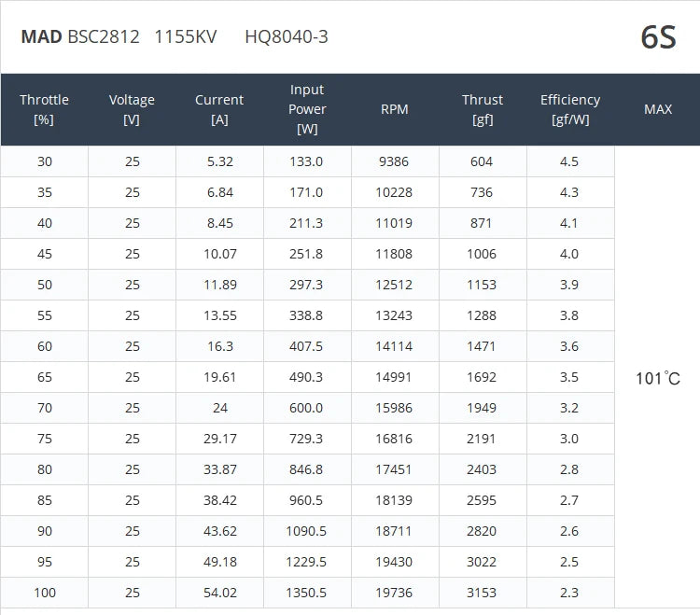Select the RPM column header

tap(395, 109)
